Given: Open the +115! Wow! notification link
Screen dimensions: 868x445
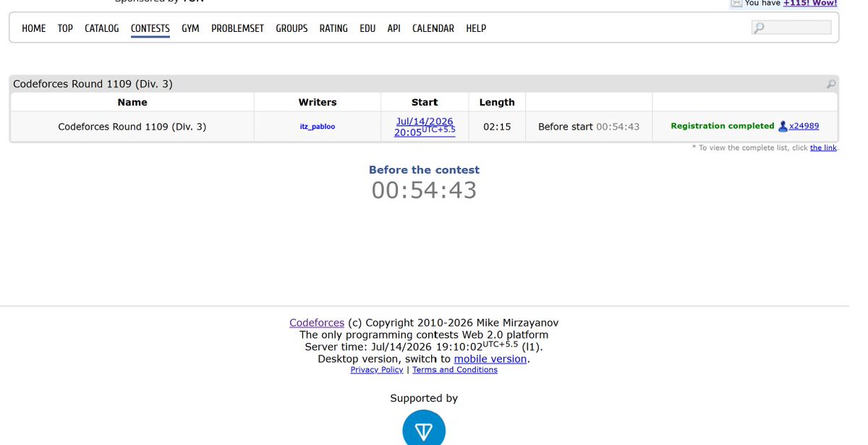Looking at the screenshot, I should coord(810,3).
